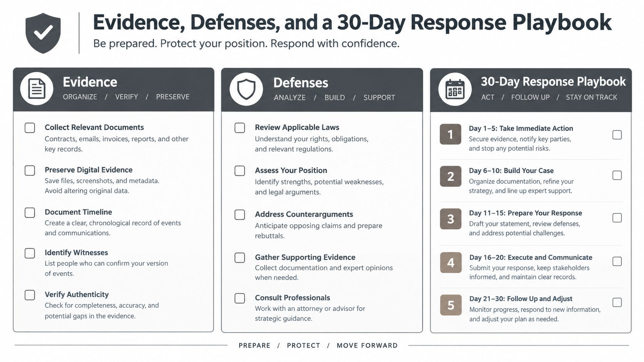Check the Day 6–10 Build Your Case box
The image size is (644, 362).
[x=617, y=175]
